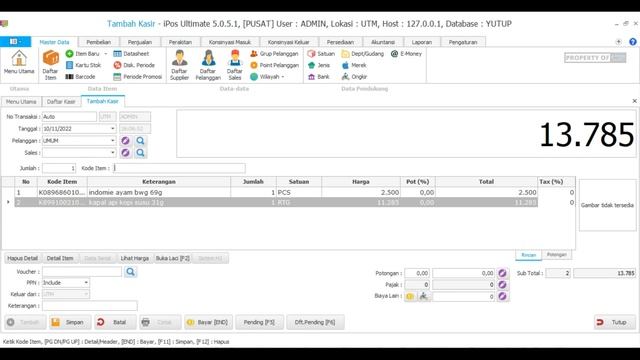Open Barcode tool
The height and width of the screenshot is (360, 640).
point(80,76)
